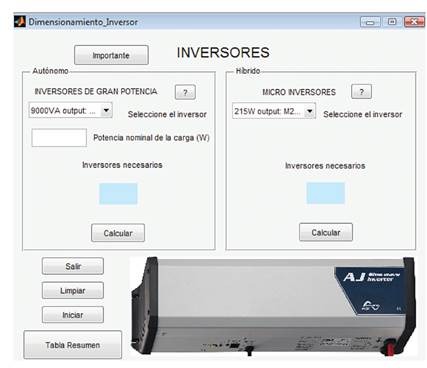
Task: Click the 9000VA output selection text
Action: pos(63,111)
